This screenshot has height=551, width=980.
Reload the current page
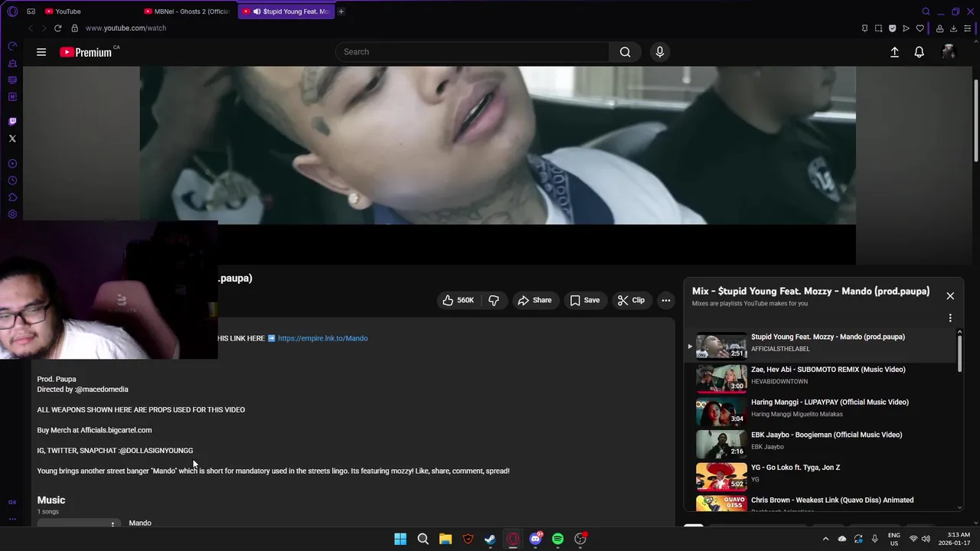(57, 28)
